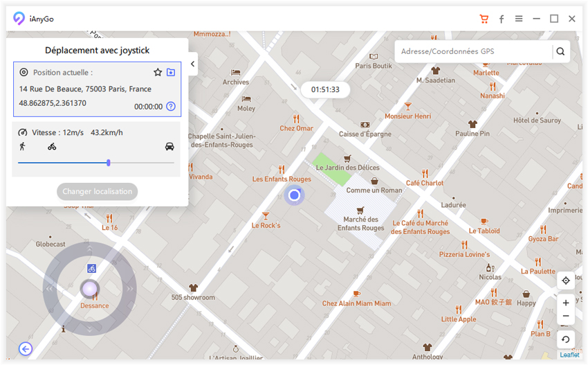Open saved favorites folder icon

pyautogui.click(x=171, y=72)
